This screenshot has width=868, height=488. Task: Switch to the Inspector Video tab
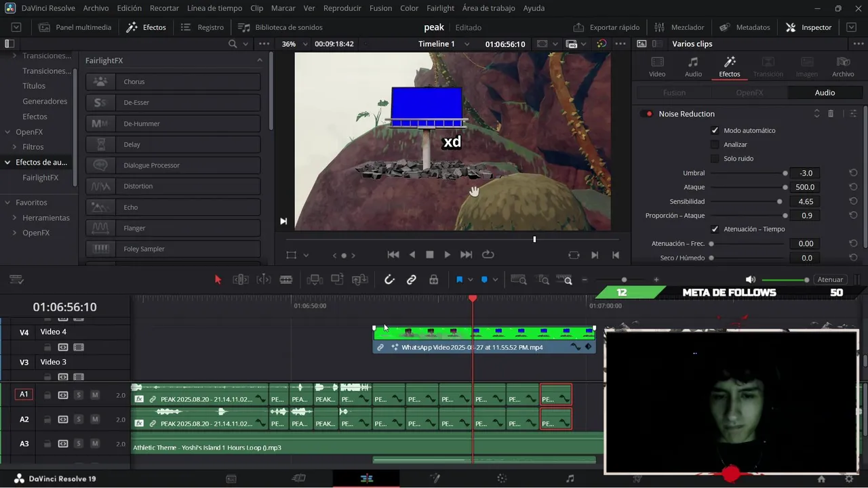(x=657, y=66)
